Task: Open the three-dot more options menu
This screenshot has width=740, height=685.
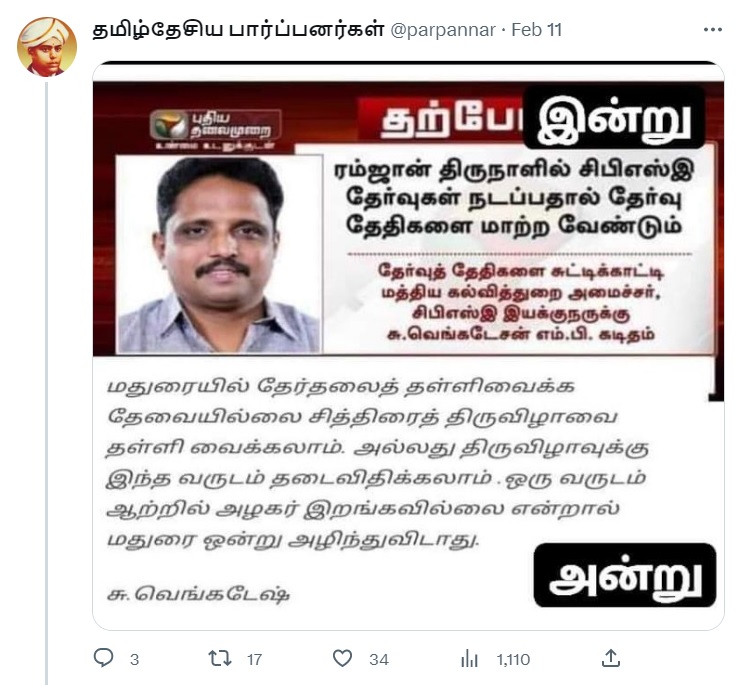Action: pyautogui.click(x=713, y=30)
